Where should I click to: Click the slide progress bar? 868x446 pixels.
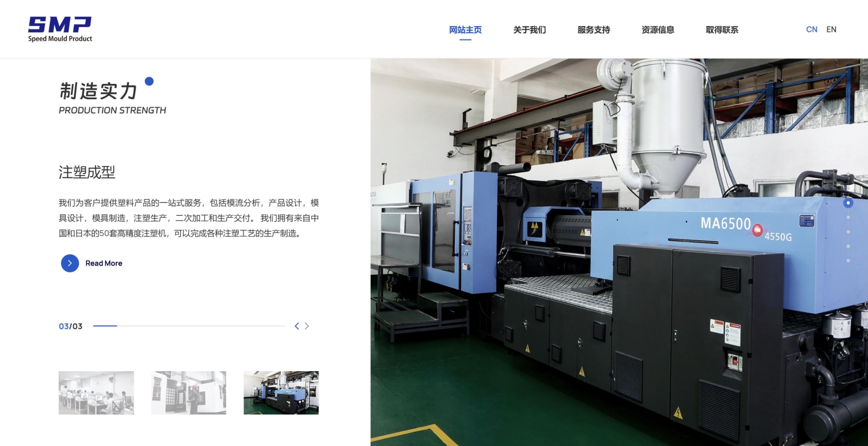189,326
